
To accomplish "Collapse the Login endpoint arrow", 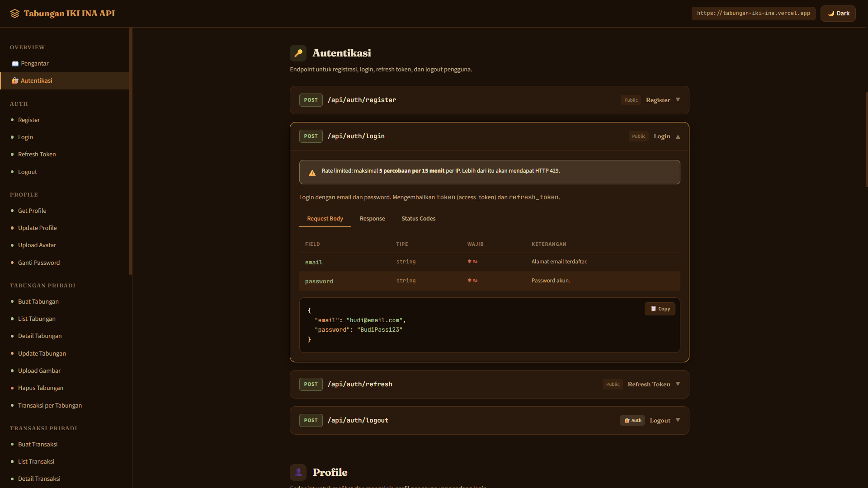I will [x=678, y=136].
